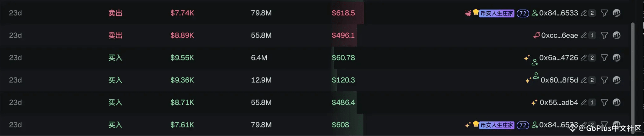Screen dimensions: 644x136
Task: Click the sparkle icon before 0x55...adb4
Action: [534, 103]
